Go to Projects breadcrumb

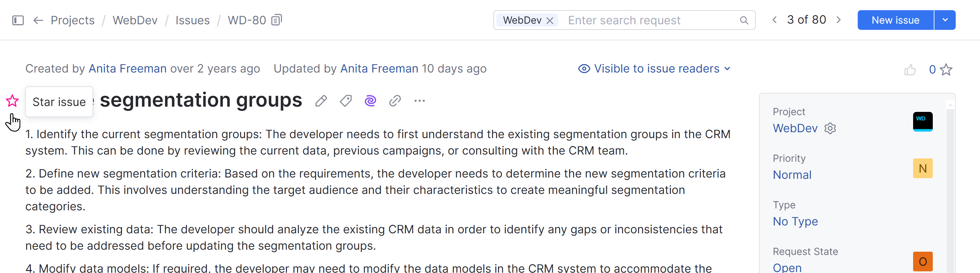(73, 20)
